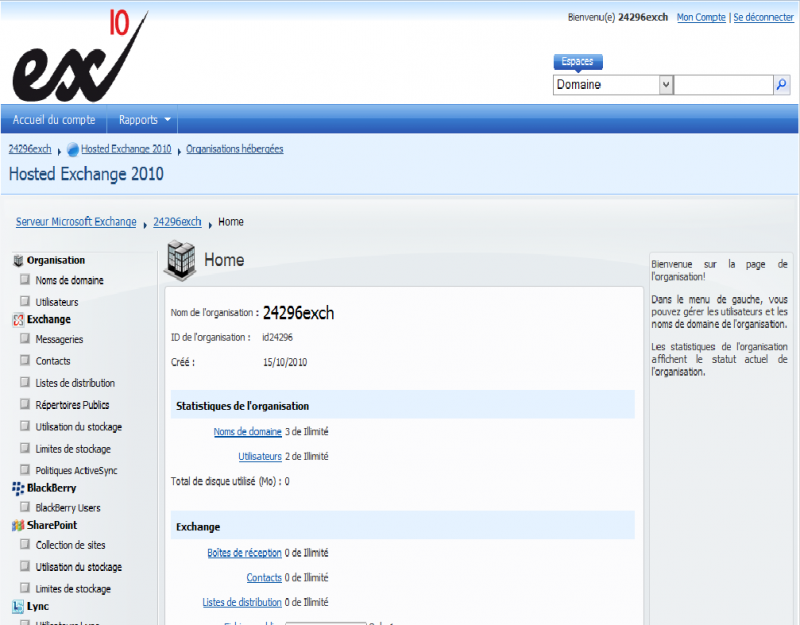Select Répertoires Publics
This screenshot has width=800, height=625.
[74, 404]
